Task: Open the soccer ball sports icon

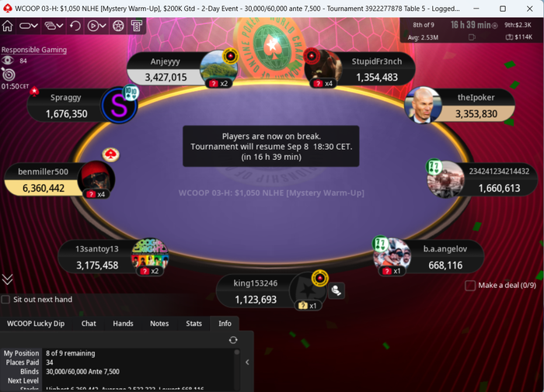Action: 118,26
